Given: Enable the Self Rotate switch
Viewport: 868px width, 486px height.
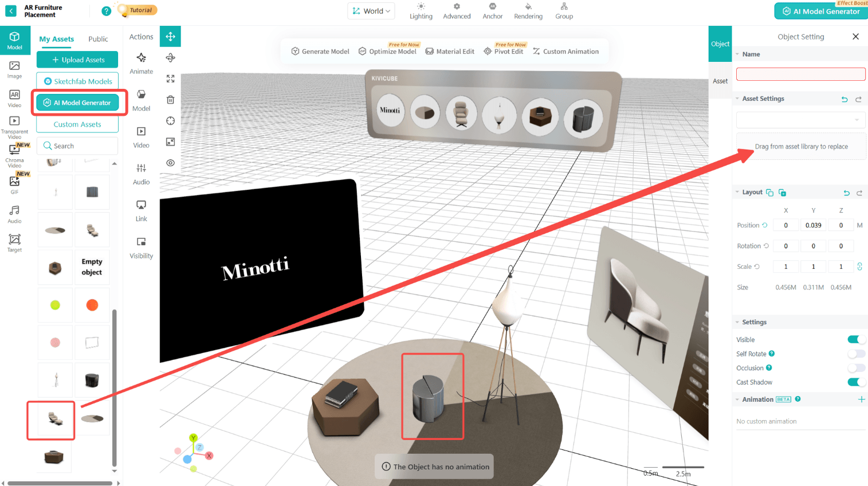Looking at the screenshot, I should pos(856,354).
